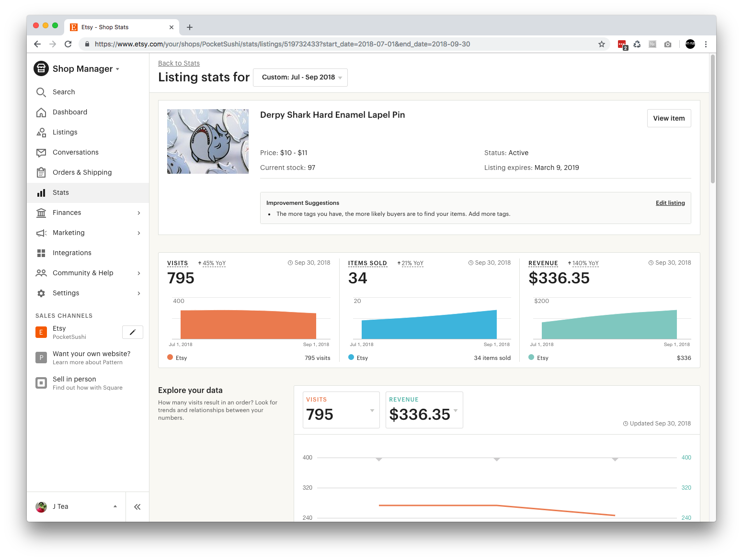The image size is (743, 560).
Task: Bookmark this page with the star
Action: pos(602,44)
